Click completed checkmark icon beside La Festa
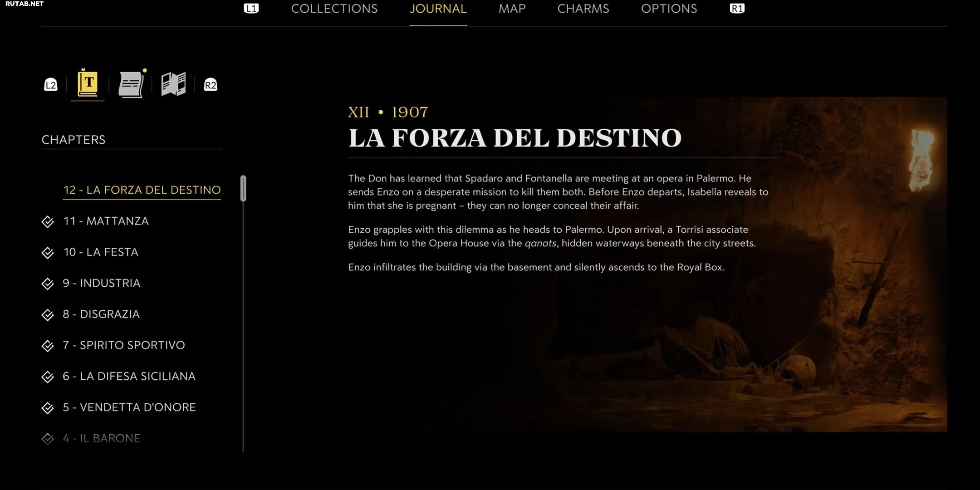The height and width of the screenshot is (490, 980). click(48, 253)
